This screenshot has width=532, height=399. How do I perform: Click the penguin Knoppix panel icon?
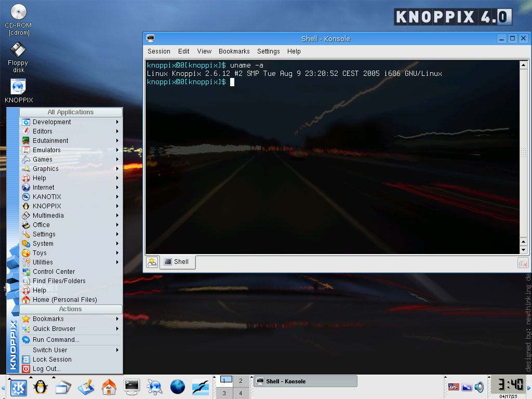(x=41, y=387)
